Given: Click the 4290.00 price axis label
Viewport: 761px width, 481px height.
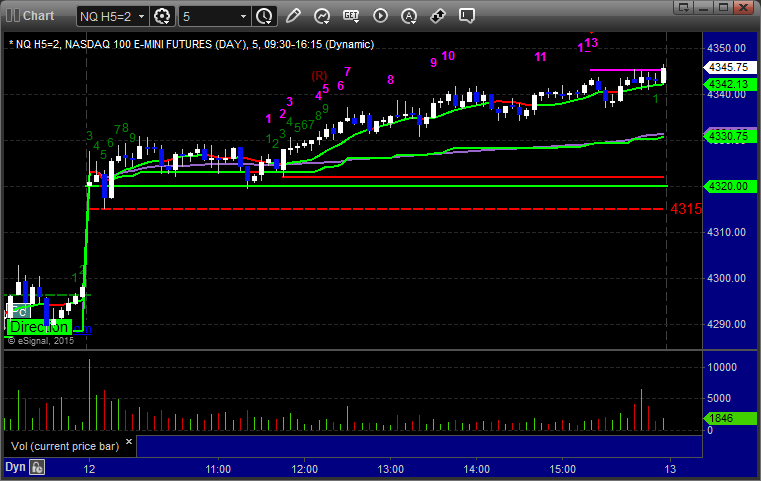Looking at the screenshot, I should point(727,324).
